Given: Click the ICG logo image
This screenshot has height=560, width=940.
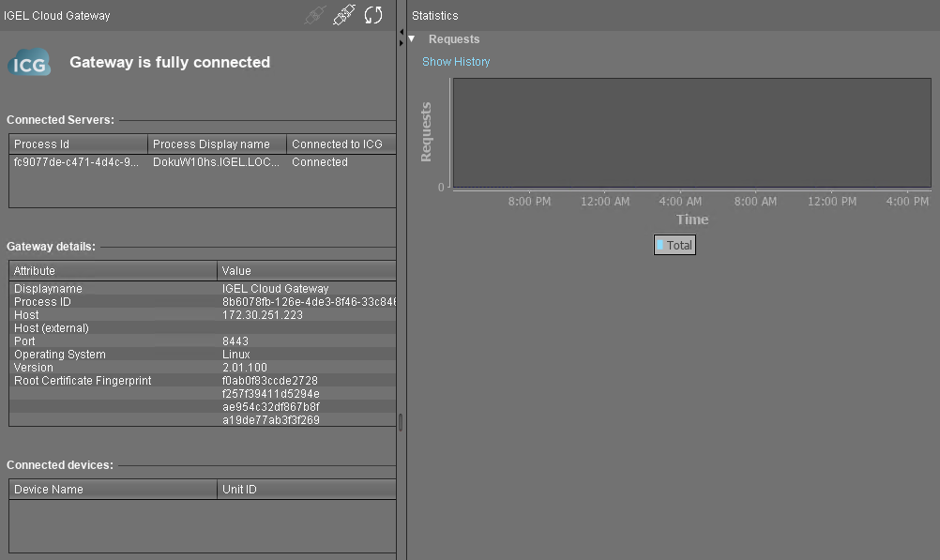Looking at the screenshot, I should (29, 63).
